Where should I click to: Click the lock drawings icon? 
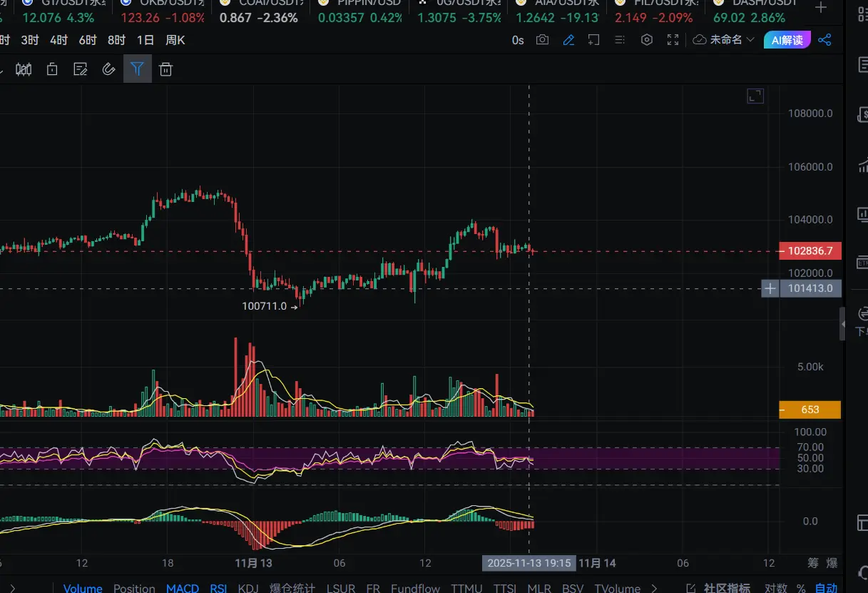pyautogui.click(x=52, y=69)
